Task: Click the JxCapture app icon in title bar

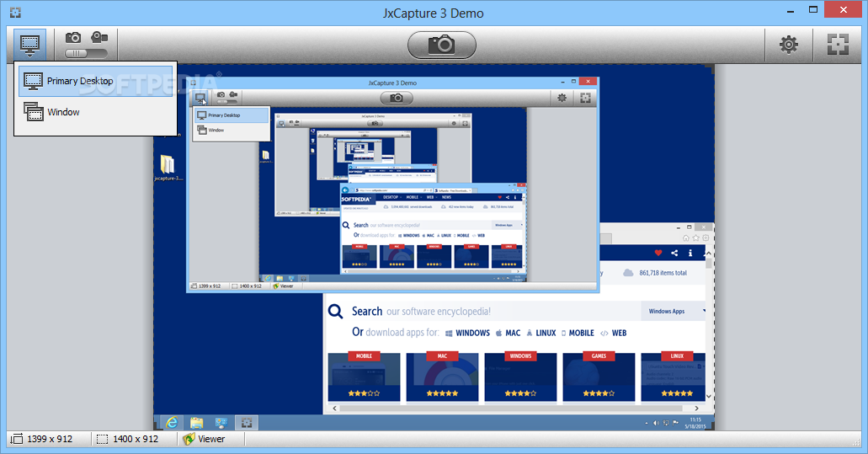Action: click(x=15, y=12)
